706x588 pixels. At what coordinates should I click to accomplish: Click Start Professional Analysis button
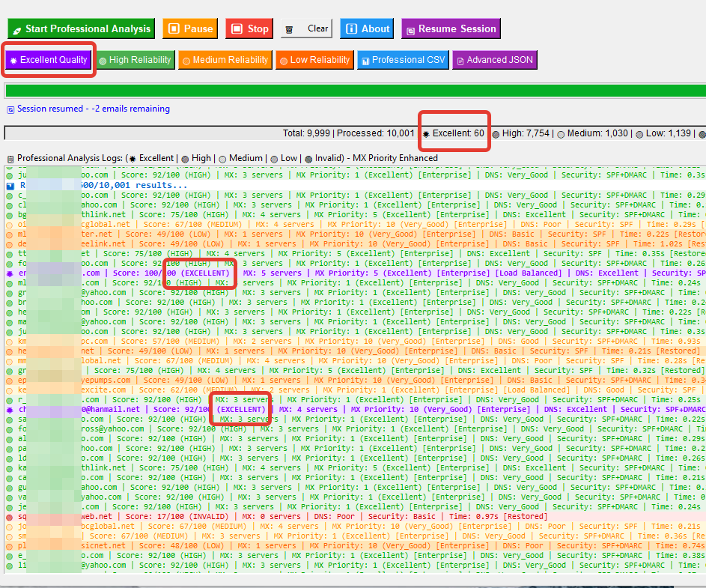click(81, 29)
